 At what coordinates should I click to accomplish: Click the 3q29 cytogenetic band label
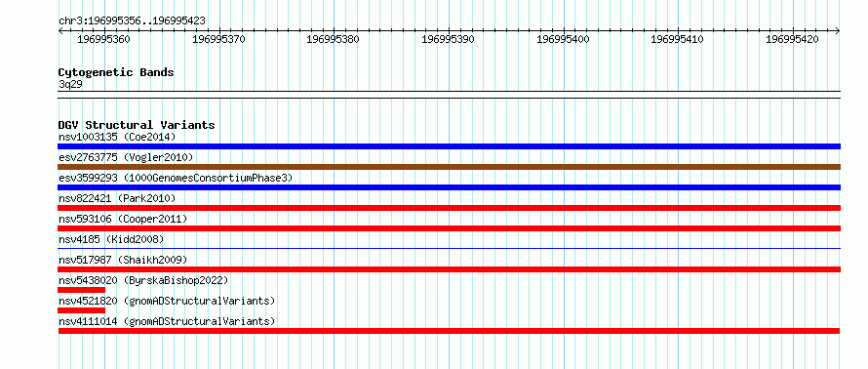tap(70, 85)
